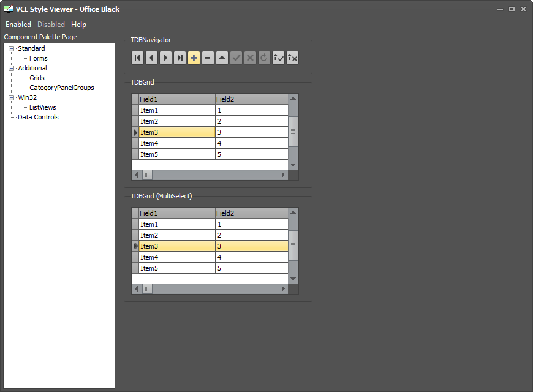Select CategoryPanelGroups tree item
The height and width of the screenshot is (392, 533).
click(61, 88)
